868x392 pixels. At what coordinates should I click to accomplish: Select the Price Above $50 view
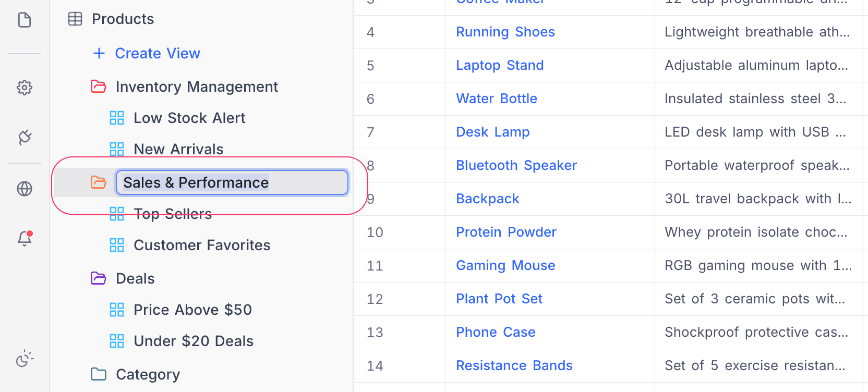192,310
